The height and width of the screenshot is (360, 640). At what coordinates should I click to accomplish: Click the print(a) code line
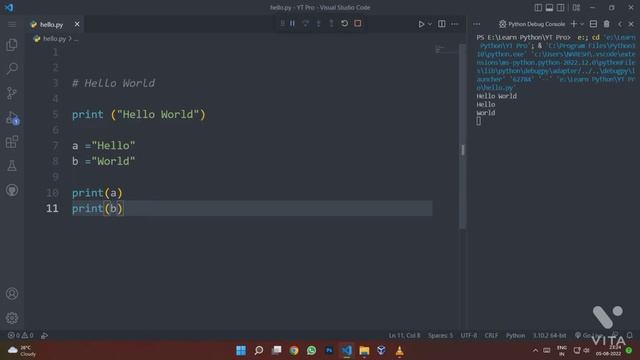(x=97, y=193)
